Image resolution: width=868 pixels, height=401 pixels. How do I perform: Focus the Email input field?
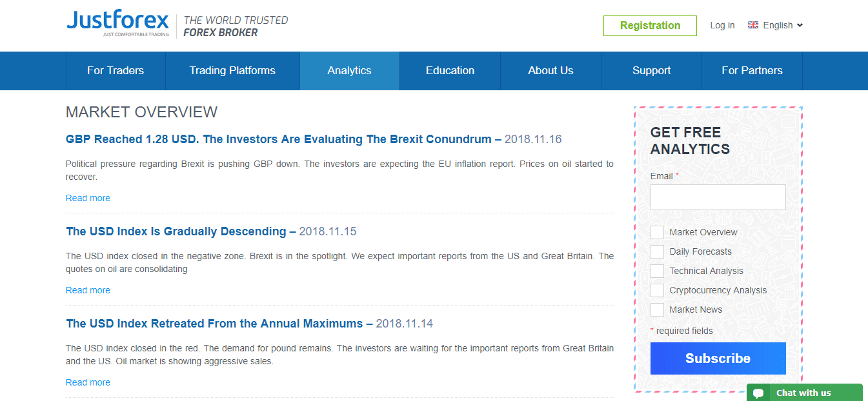tap(718, 197)
